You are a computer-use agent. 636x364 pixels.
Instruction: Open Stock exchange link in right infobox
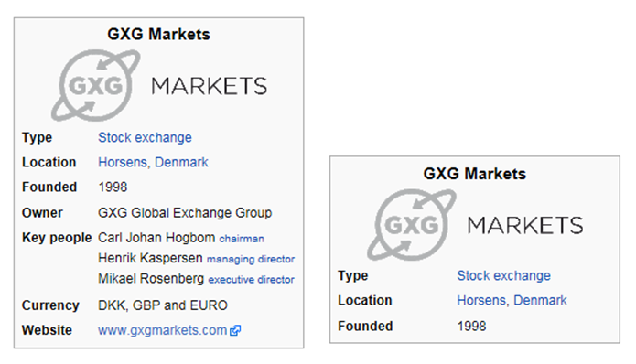[504, 275]
